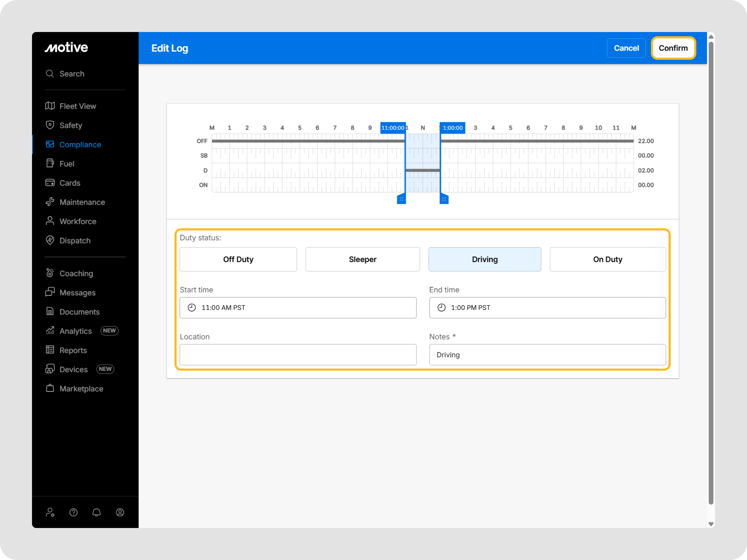Cancel the Edit Log changes

click(x=626, y=48)
